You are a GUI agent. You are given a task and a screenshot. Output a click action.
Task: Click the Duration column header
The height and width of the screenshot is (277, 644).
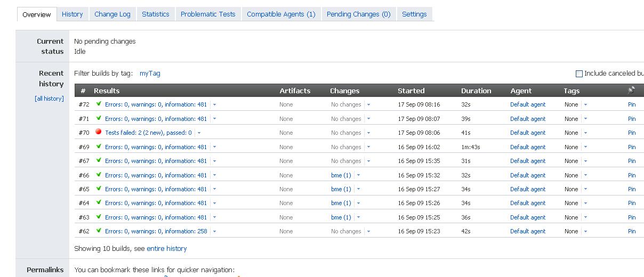tap(476, 91)
